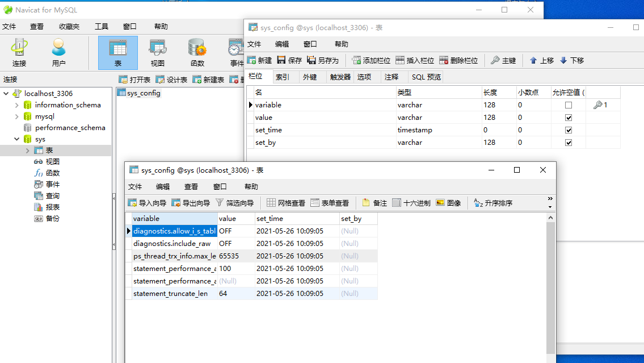Click 主键 (Primary Key) icon
Image resolution: width=644 pixels, height=363 pixels.
click(x=503, y=60)
